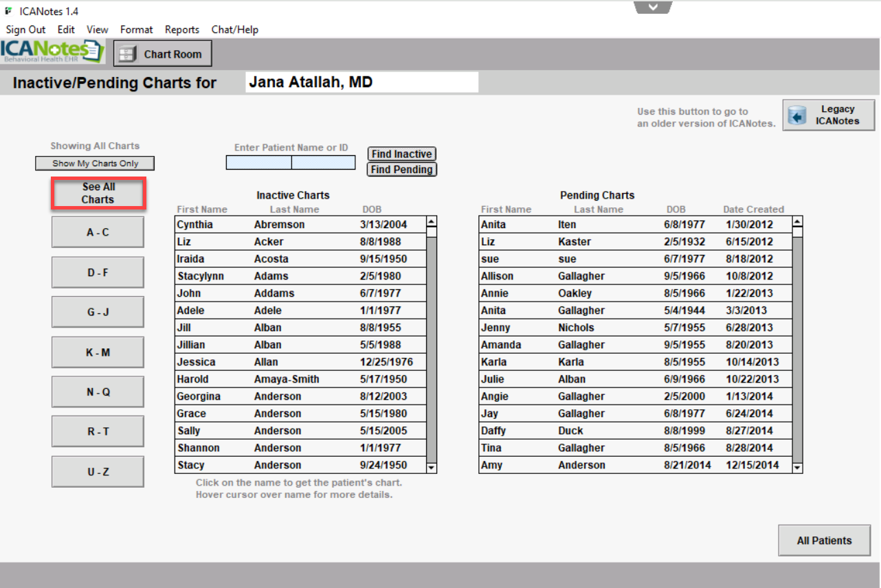Screen dimensions: 881x588
Task: Click Pending Charts scrollbar down arrow
Action: 797,468
